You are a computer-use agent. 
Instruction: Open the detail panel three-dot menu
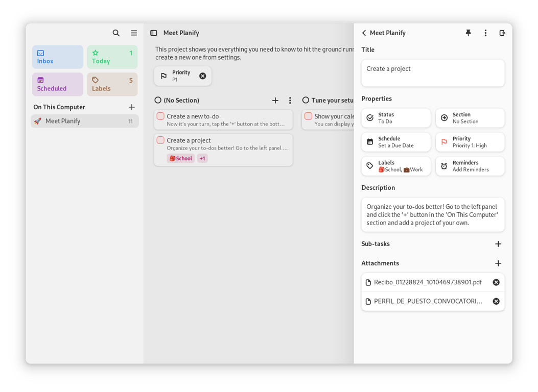tap(485, 33)
